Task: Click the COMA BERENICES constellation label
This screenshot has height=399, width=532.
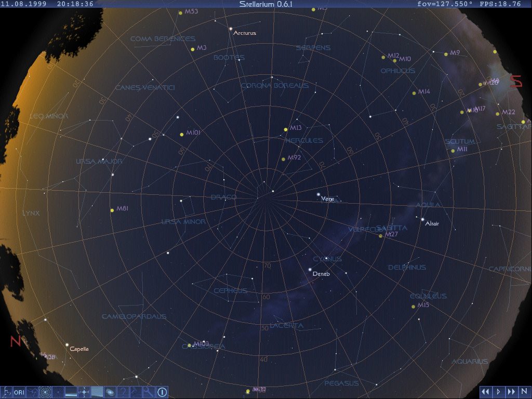Action: coord(163,38)
